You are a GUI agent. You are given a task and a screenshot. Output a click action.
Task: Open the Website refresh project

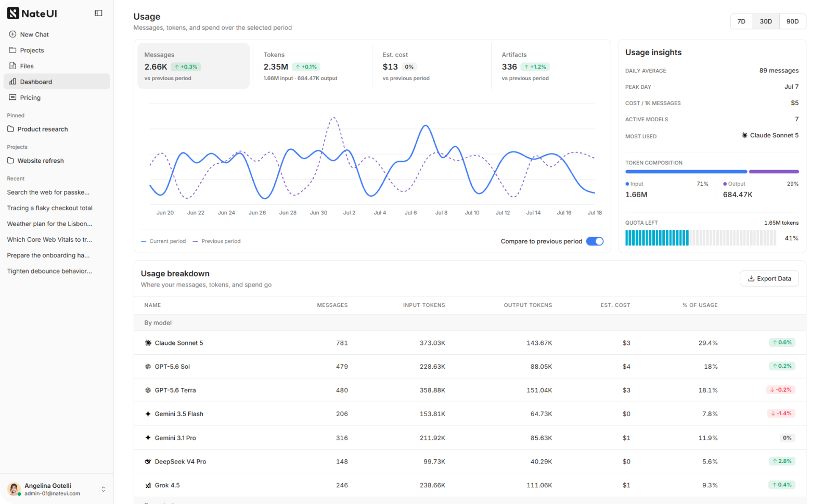[57, 161]
